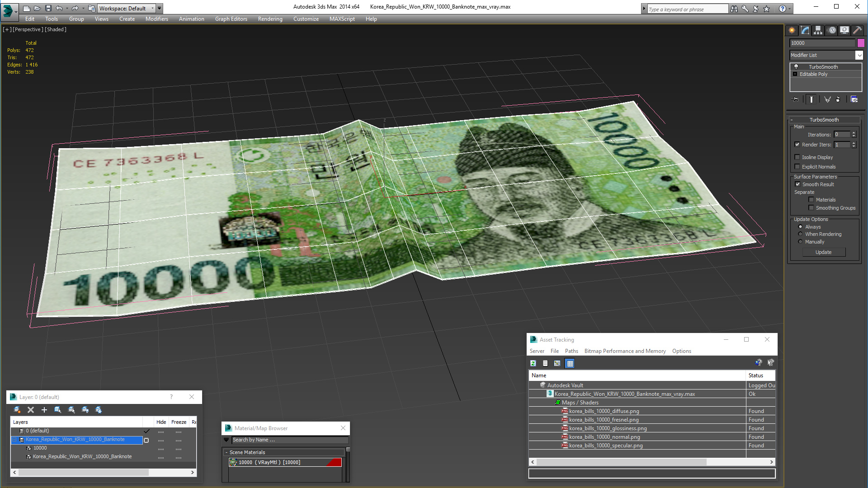Open Configure Modifier Sets icon
The image size is (868, 488).
[854, 99]
